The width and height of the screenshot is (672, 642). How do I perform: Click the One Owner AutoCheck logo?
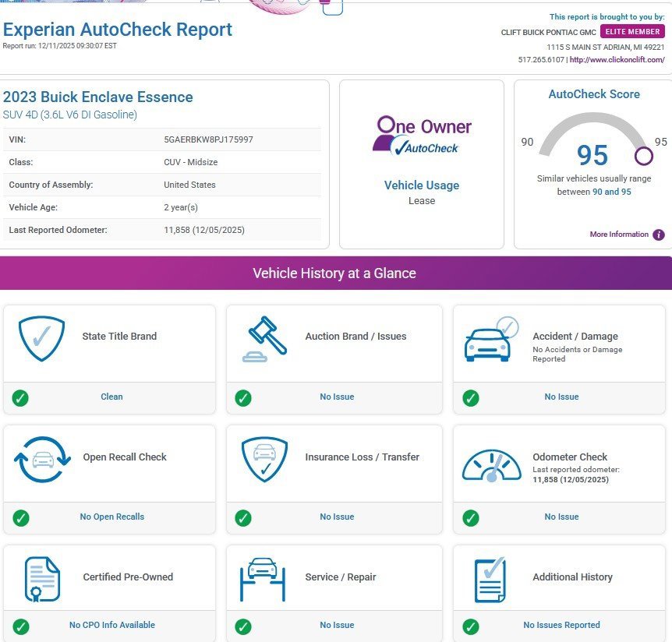pyautogui.click(x=422, y=135)
